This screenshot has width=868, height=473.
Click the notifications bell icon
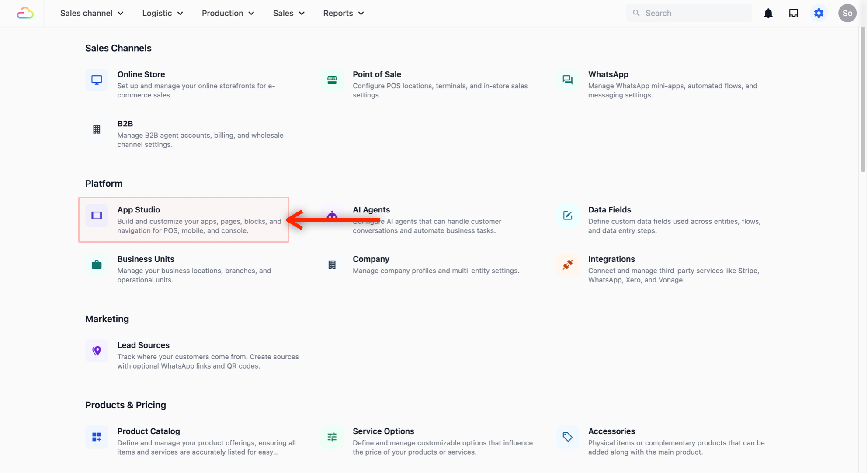[768, 13]
